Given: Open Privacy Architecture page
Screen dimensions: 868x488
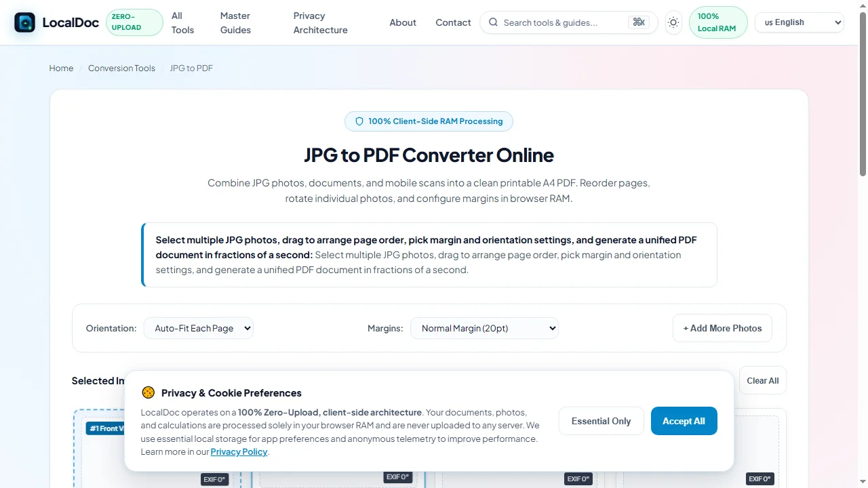Looking at the screenshot, I should [321, 22].
